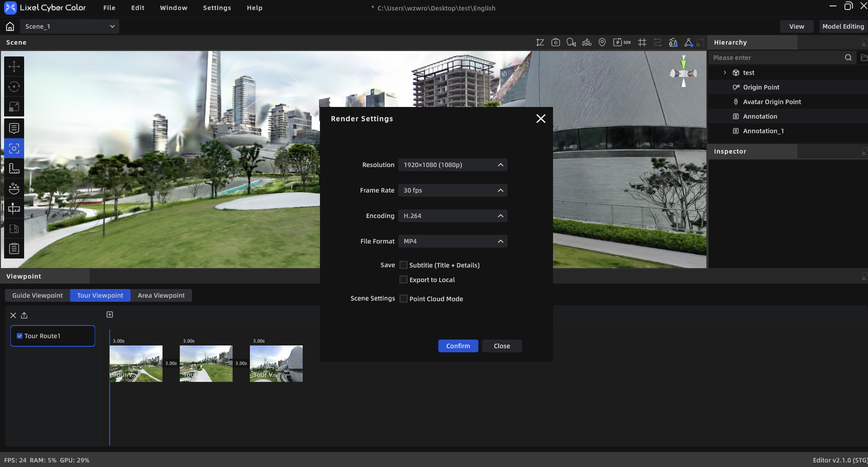Open the File Format dropdown
Screen dimensions: 868x467
point(453,241)
